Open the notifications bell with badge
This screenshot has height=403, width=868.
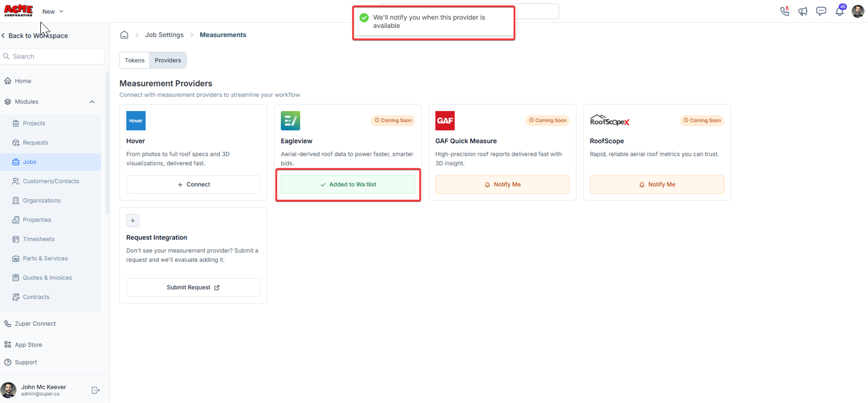(x=840, y=11)
